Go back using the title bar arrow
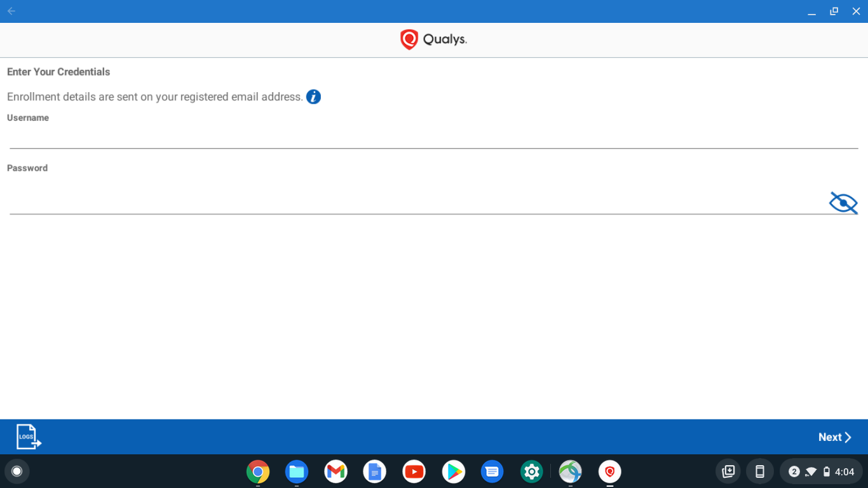This screenshot has width=868, height=488. 11,11
